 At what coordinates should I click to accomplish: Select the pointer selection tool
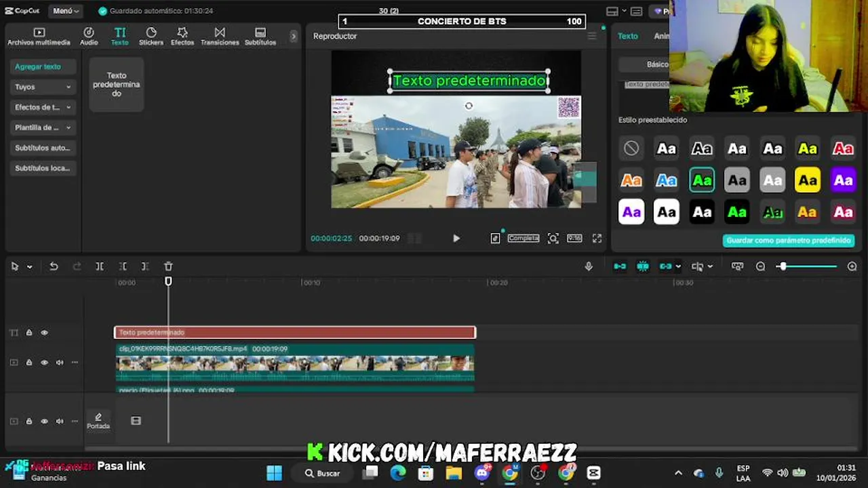coord(15,266)
